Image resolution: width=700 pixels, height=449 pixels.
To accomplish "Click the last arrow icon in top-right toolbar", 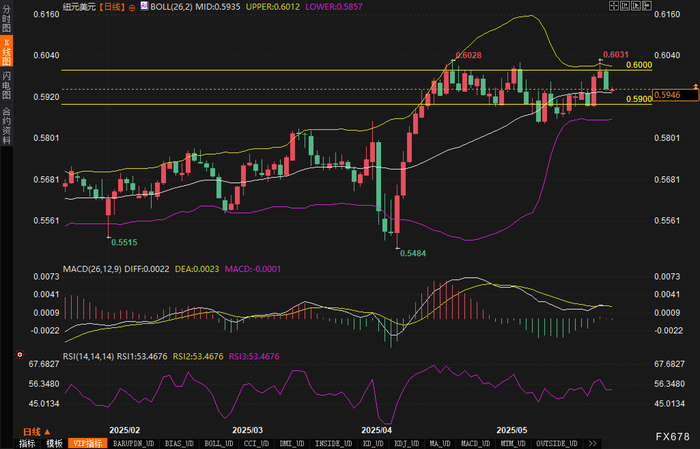I will coord(647,6).
